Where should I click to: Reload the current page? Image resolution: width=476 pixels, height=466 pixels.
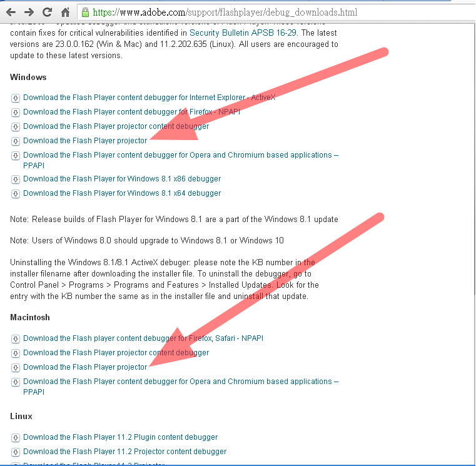pyautogui.click(x=47, y=13)
